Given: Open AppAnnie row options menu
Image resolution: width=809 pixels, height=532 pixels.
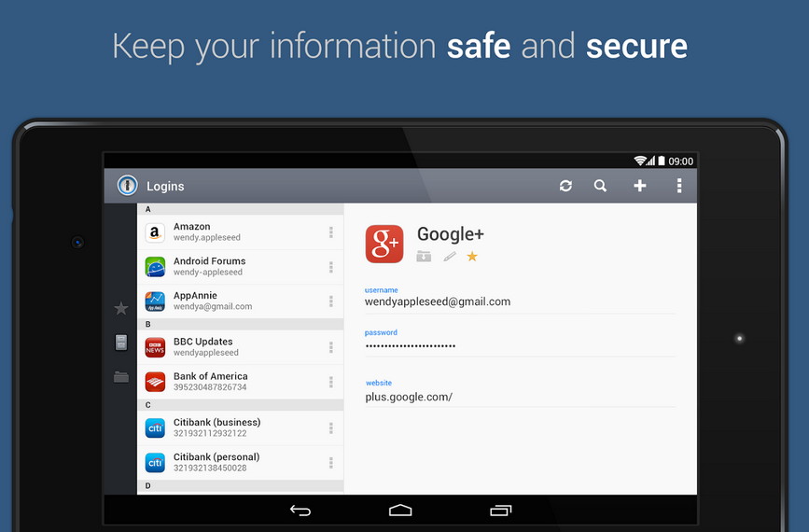Looking at the screenshot, I should (330, 301).
